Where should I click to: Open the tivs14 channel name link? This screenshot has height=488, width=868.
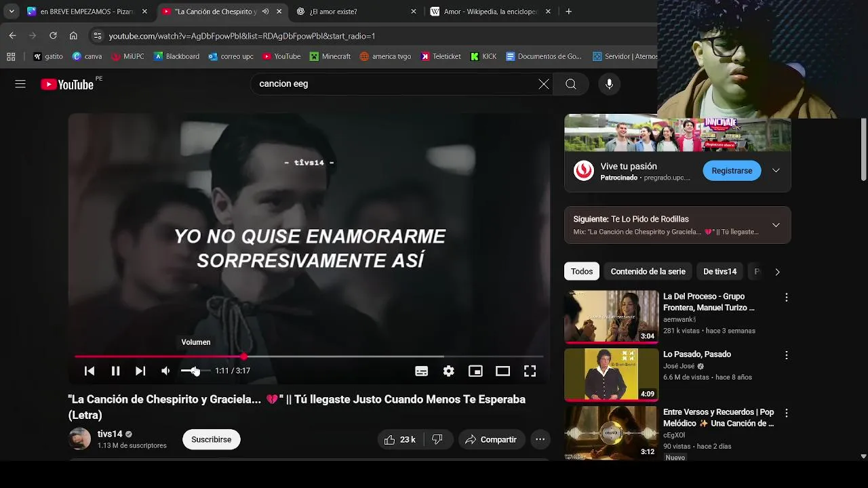click(x=110, y=434)
